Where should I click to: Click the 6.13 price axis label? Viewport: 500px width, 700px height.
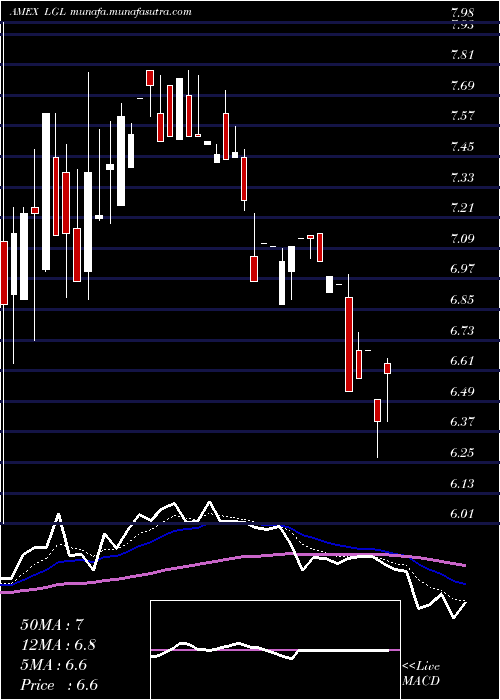464,483
